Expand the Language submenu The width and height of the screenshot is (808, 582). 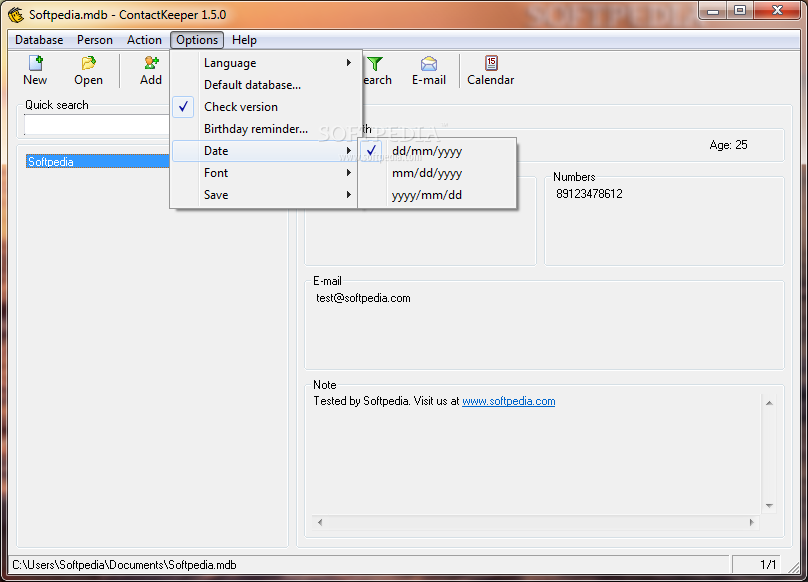click(x=264, y=63)
